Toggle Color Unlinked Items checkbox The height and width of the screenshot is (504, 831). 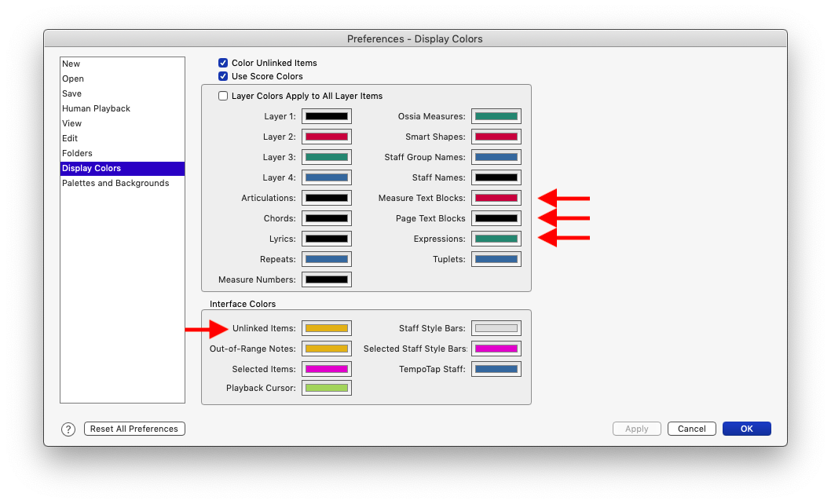coord(223,63)
